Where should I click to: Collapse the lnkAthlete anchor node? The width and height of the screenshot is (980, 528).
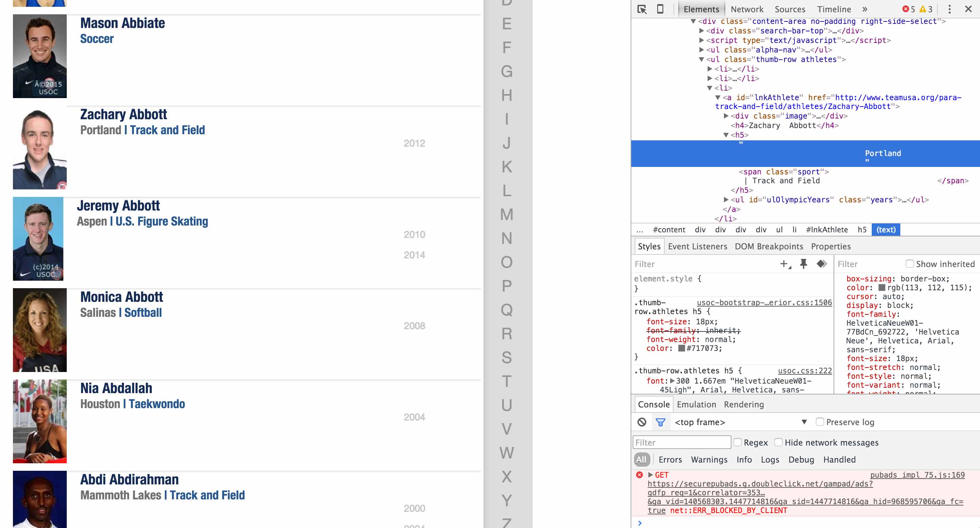point(717,98)
